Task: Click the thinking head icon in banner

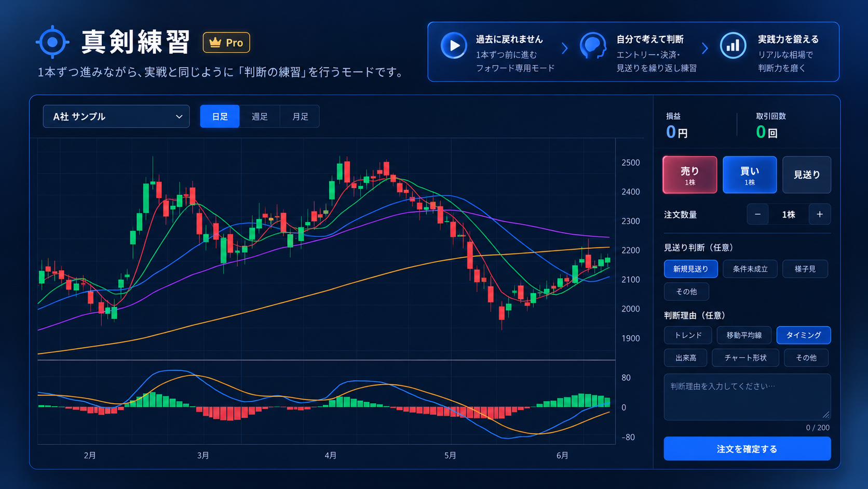Action: click(593, 46)
